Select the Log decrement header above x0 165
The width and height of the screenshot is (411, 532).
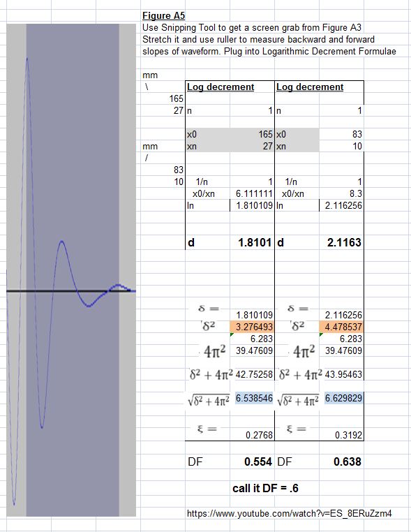pos(221,87)
